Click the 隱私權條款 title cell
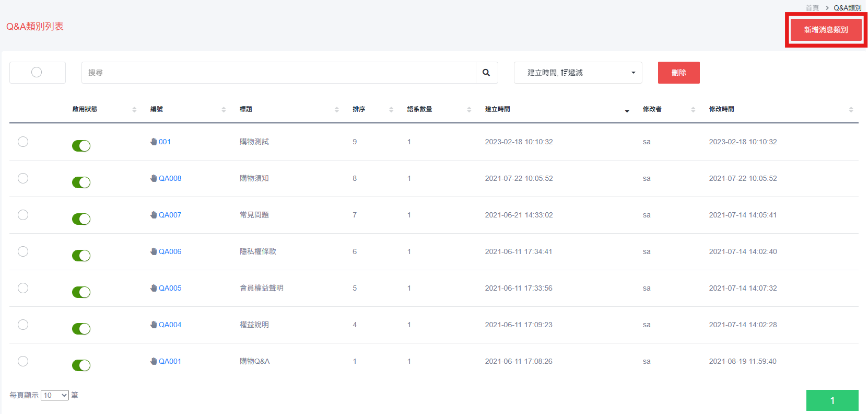The height and width of the screenshot is (414, 868). point(258,251)
